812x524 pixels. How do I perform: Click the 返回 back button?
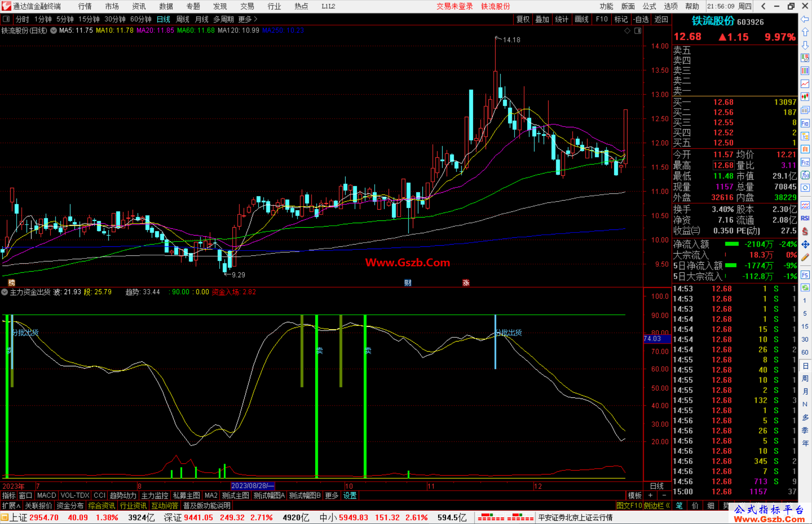tap(661, 19)
